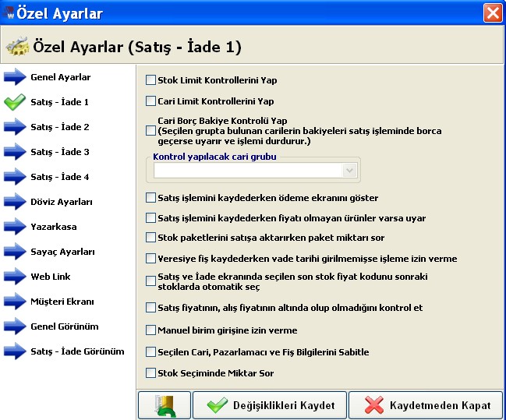Screen dimensions: 506x420
Task: Go to Döviz Ayarları page
Action: point(62,202)
